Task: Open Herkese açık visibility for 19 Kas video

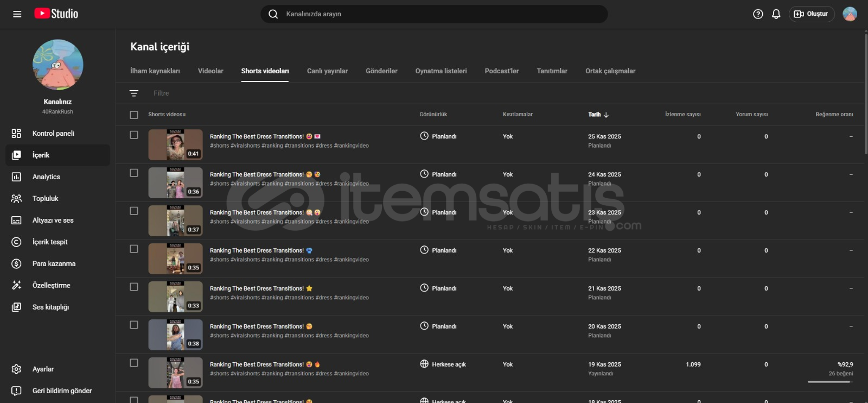Action: pyautogui.click(x=443, y=364)
